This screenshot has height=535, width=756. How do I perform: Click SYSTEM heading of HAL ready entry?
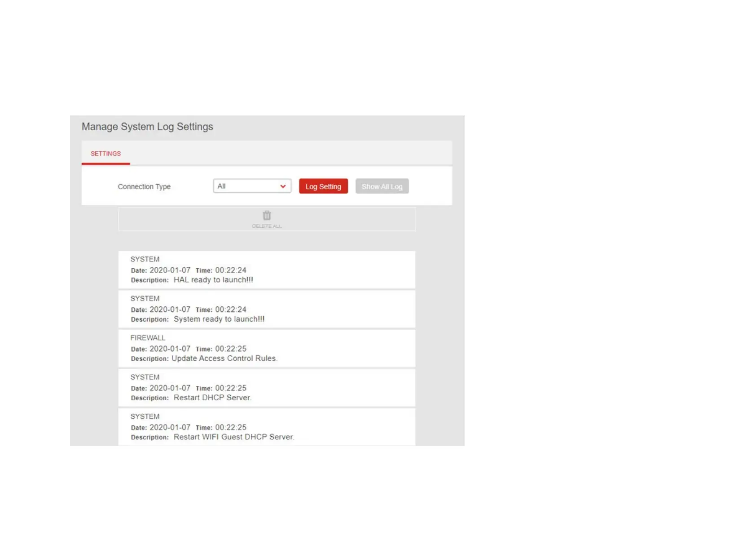pyautogui.click(x=145, y=259)
